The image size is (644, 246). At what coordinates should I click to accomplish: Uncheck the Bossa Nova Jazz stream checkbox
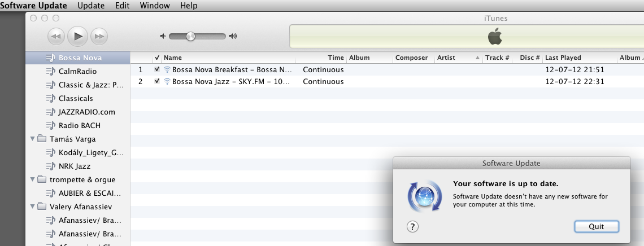157,81
